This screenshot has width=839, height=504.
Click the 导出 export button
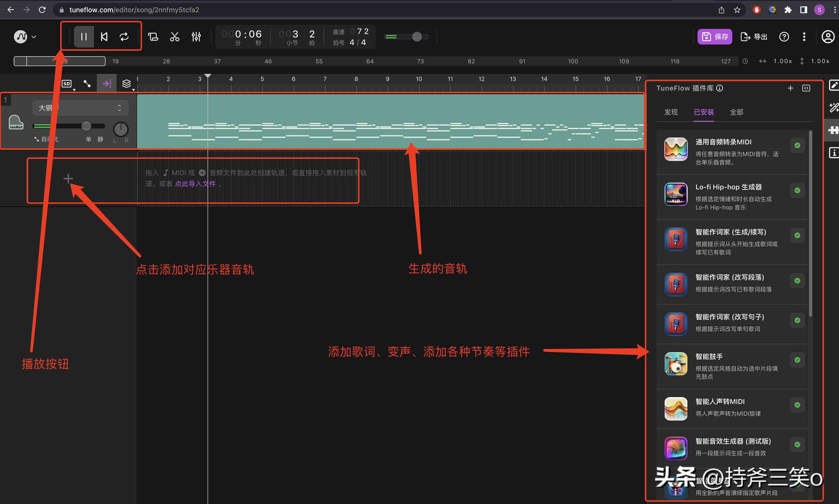(x=754, y=36)
